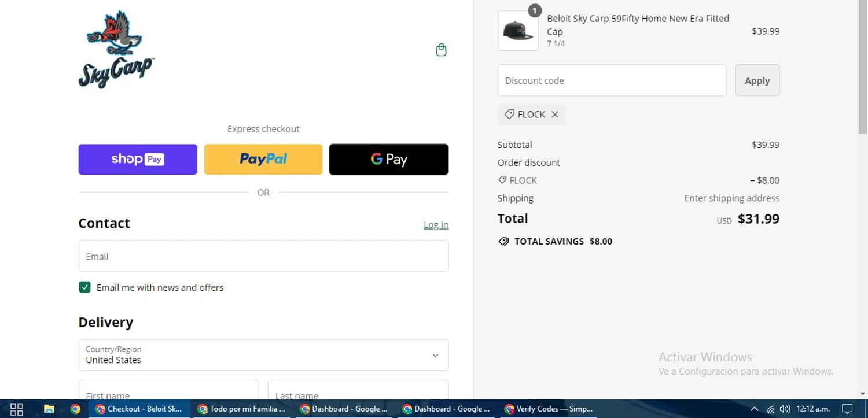Click the product title Beloit Sky Carp 59Fifty
Screen dimensions: 868x418
pos(638,25)
